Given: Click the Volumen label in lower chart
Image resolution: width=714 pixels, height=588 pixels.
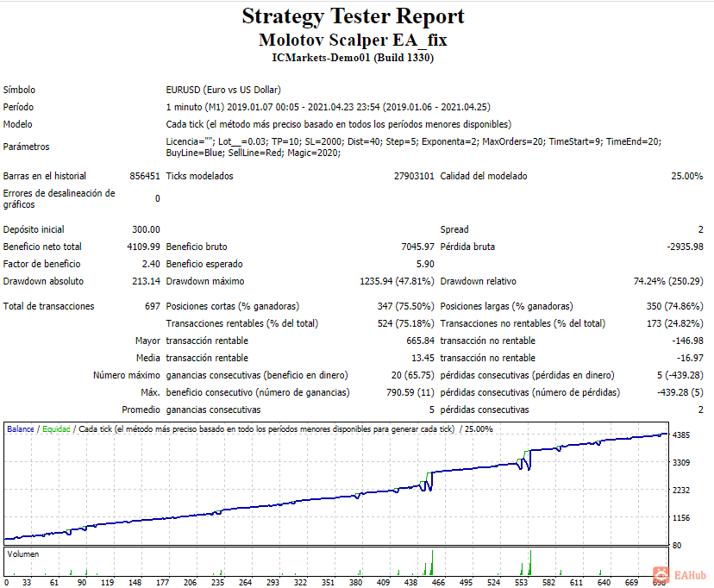Looking at the screenshot, I should click(22, 554).
